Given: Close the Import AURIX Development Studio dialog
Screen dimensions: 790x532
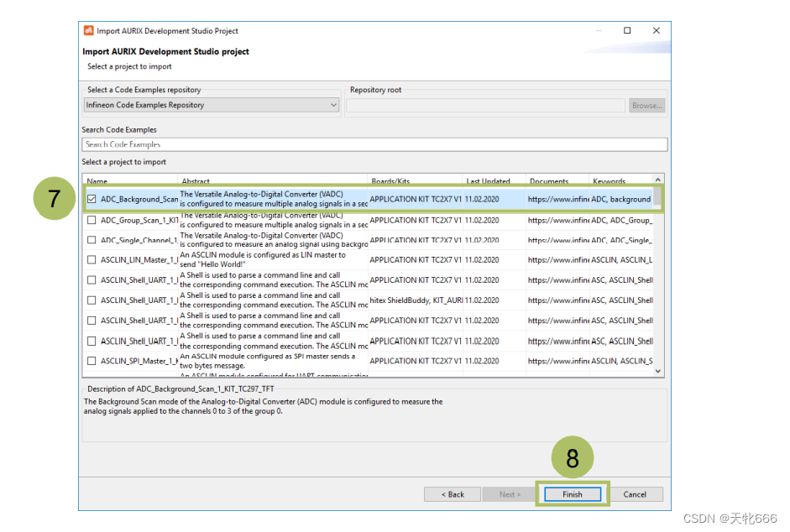Looking at the screenshot, I should point(656,30).
